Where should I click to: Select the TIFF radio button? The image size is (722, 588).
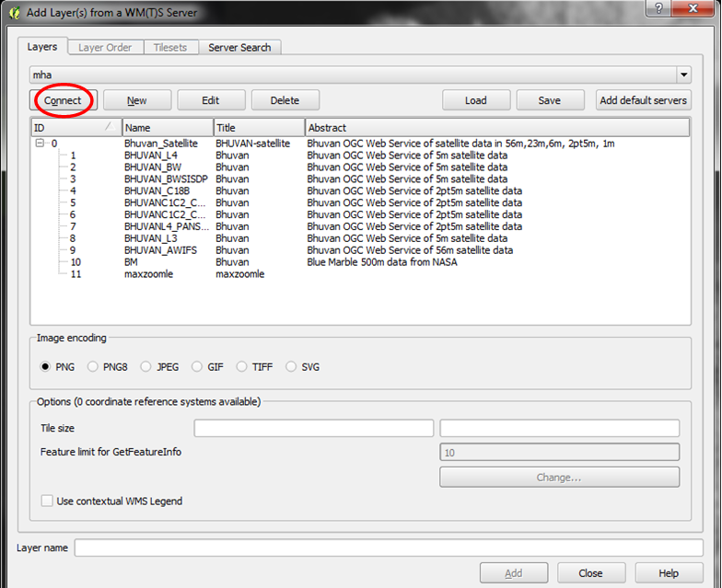point(241,366)
